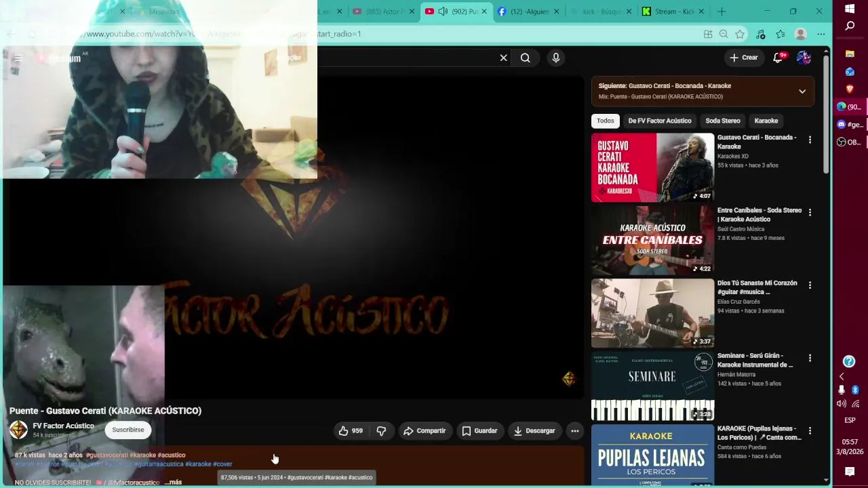Click the #gustavocerati hashtag in description

pyautogui.click(x=106, y=455)
